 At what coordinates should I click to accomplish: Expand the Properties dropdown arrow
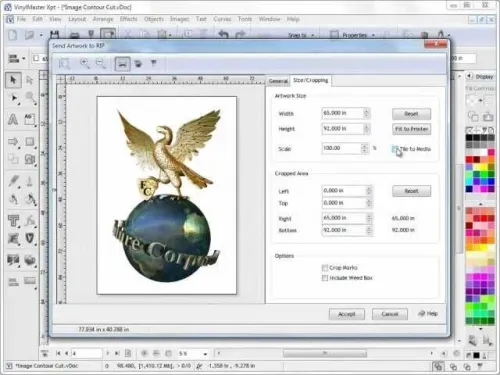click(373, 35)
